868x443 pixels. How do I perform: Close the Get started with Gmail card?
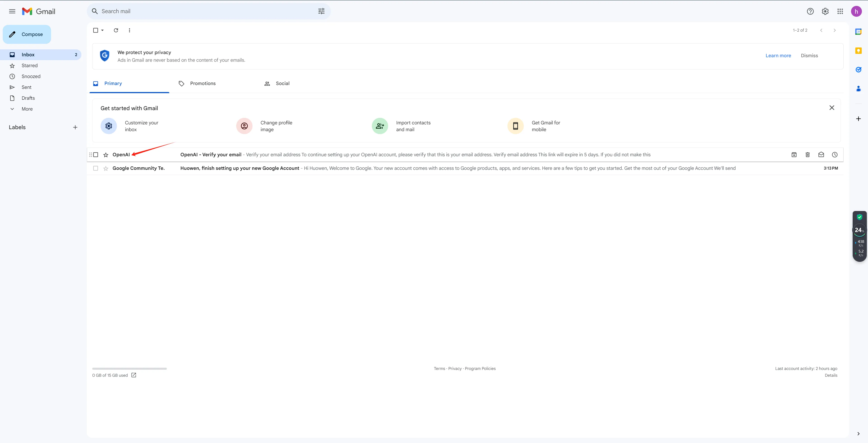[832, 108]
